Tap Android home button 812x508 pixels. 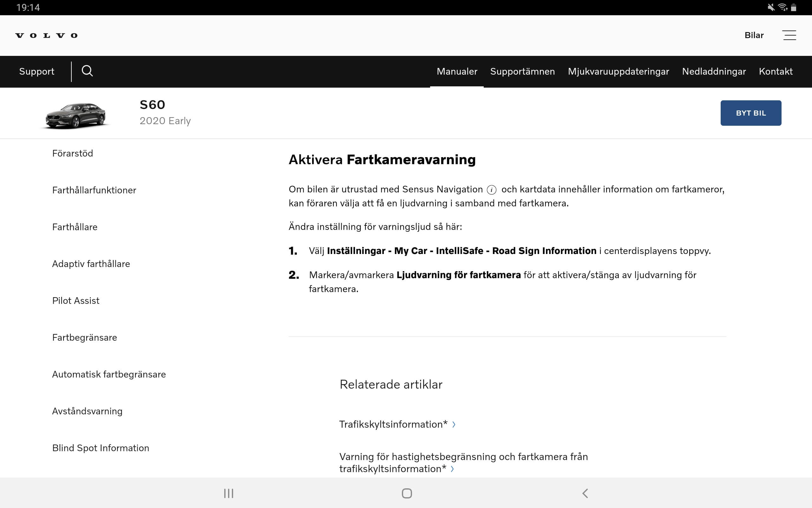[x=407, y=493]
